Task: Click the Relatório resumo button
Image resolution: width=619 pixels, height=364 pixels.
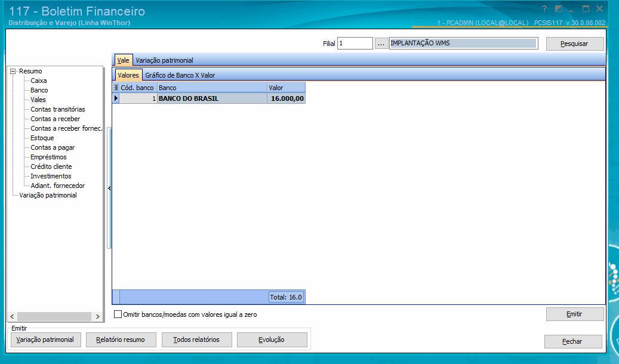Action: coord(121,340)
